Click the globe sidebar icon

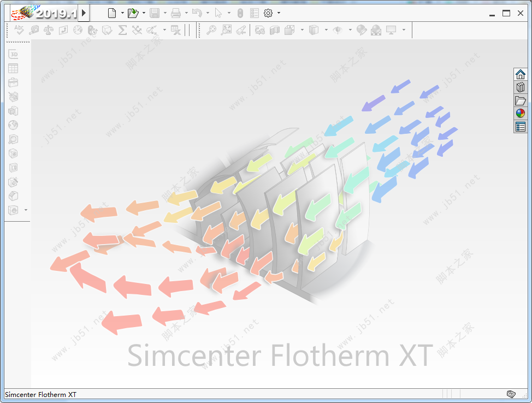coord(13,125)
